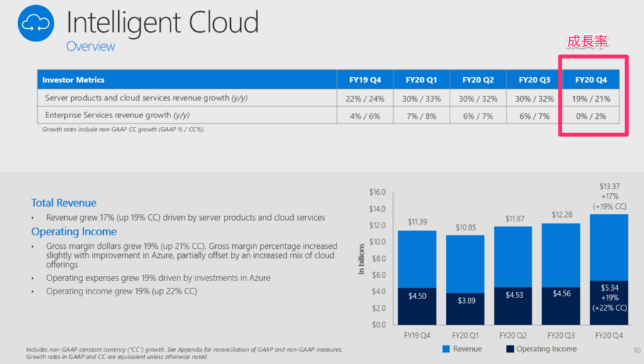Screen dimensions: 644x364
Task: Click the "30% / 33%" table cell
Action: 421,99
